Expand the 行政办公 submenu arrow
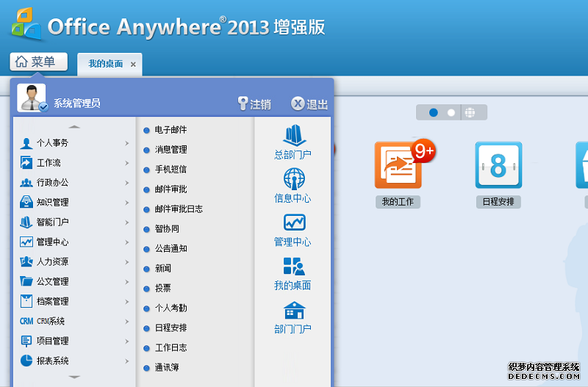This screenshot has width=588, height=387. (126, 183)
